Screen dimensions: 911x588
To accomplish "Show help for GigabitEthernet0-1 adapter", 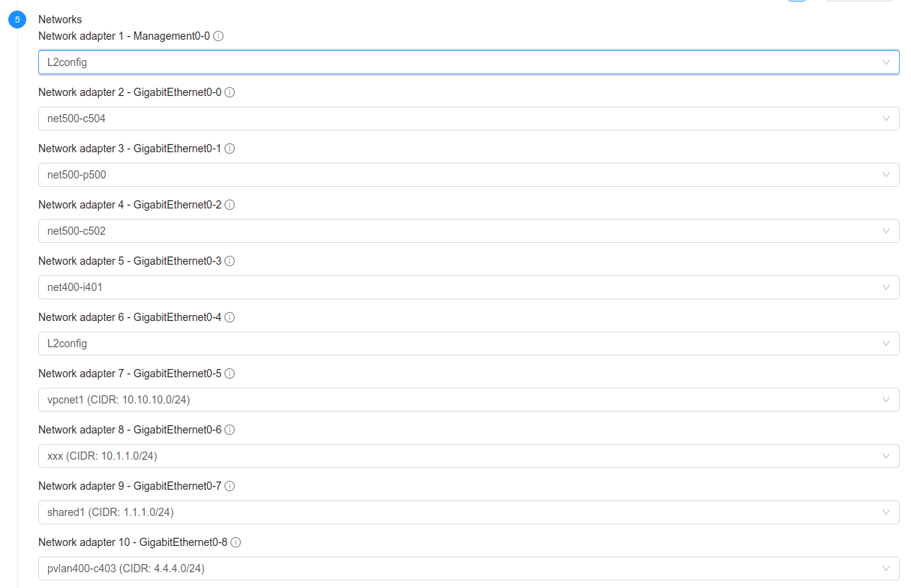I will 230,148.
